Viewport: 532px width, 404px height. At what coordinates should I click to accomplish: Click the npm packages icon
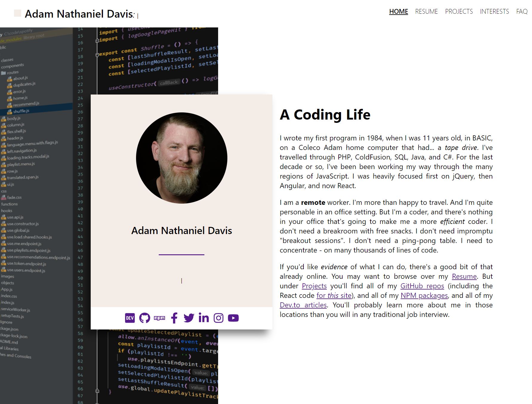[159, 318]
